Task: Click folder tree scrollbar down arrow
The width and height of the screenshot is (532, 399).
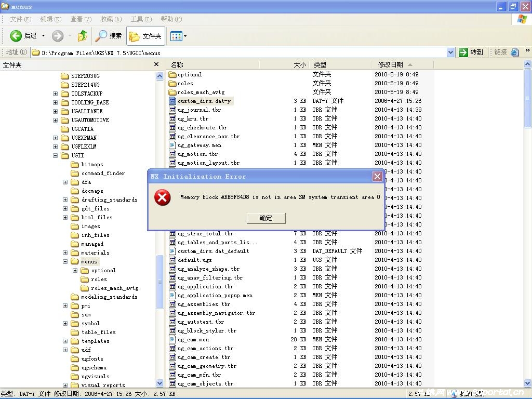Action: [x=160, y=383]
